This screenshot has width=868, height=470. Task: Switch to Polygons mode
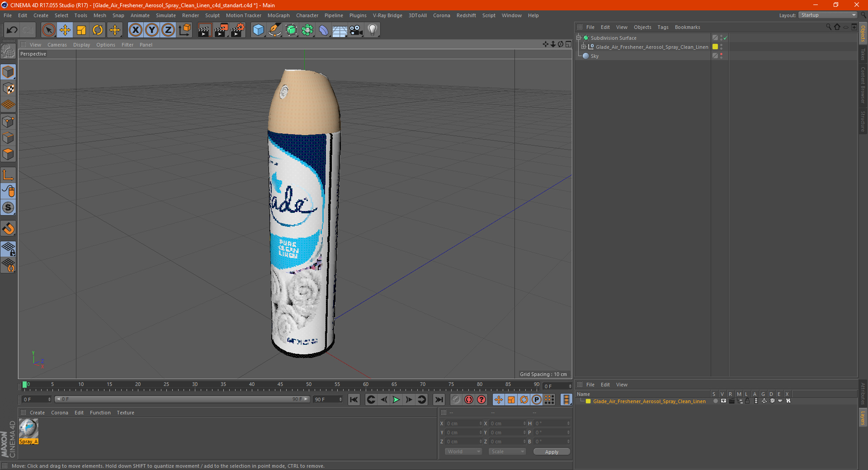(x=8, y=155)
